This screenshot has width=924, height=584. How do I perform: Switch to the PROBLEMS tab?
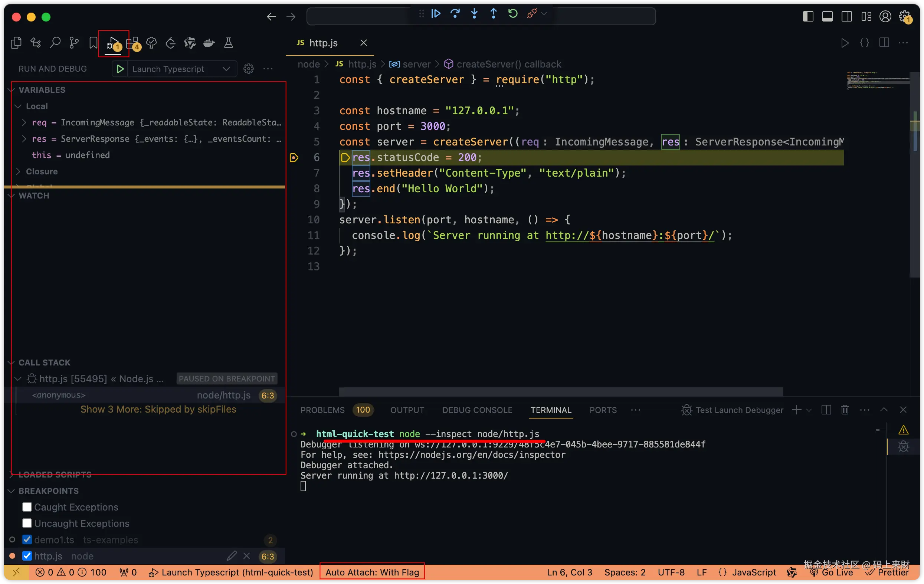click(x=322, y=410)
